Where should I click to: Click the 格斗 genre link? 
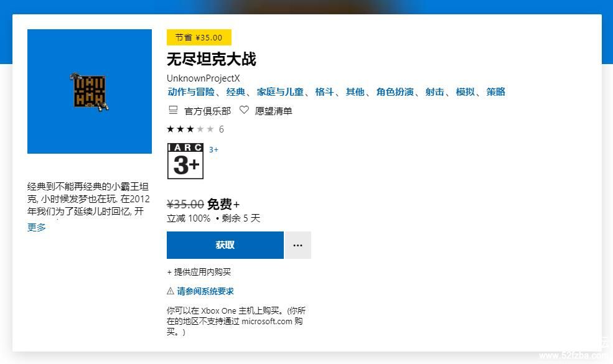(x=324, y=92)
